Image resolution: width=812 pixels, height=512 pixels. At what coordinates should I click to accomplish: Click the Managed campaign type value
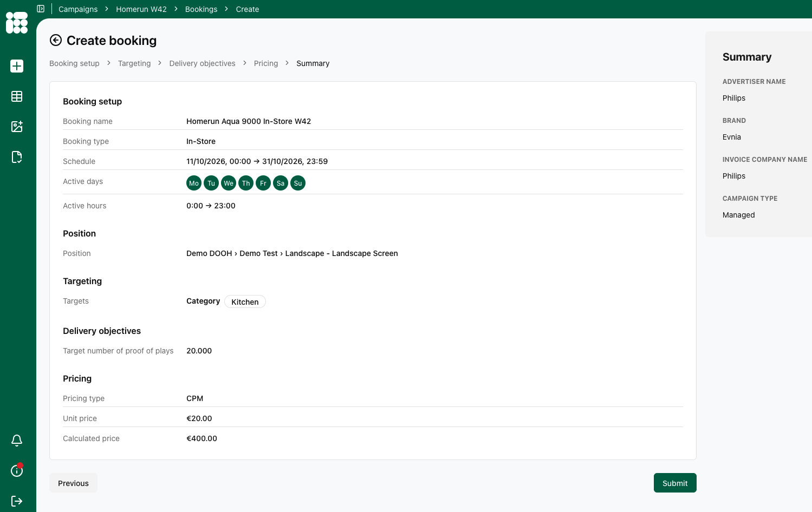tap(739, 215)
